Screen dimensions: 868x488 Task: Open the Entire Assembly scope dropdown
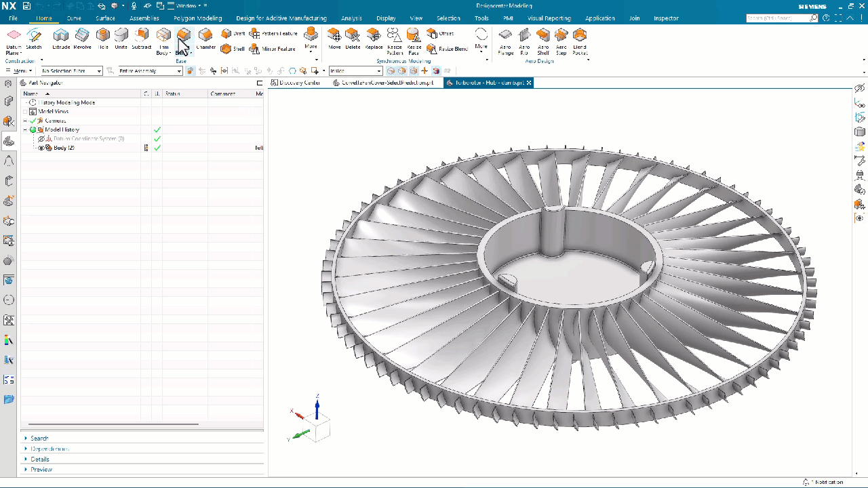(x=179, y=71)
